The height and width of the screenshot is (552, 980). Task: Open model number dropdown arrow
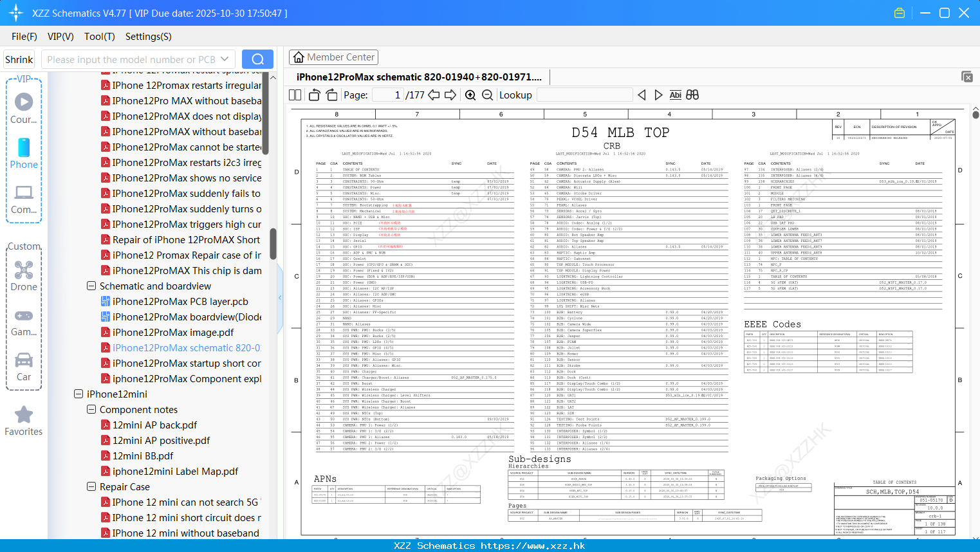click(x=225, y=59)
